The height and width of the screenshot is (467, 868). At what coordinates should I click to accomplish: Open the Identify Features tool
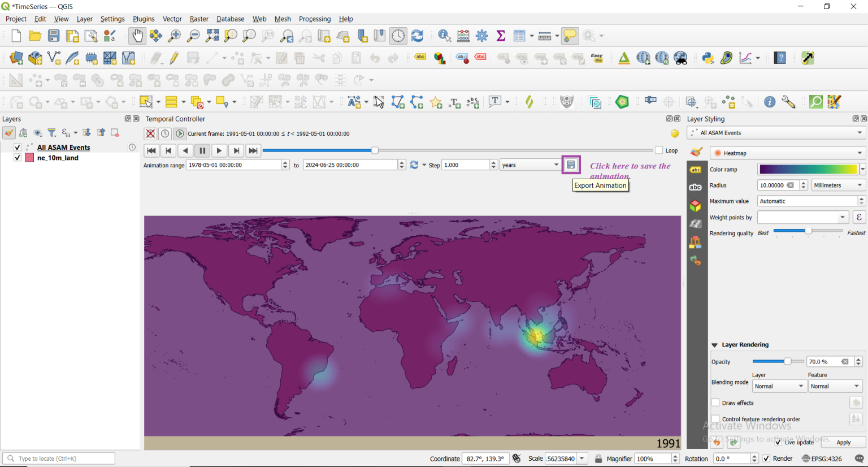[444, 35]
